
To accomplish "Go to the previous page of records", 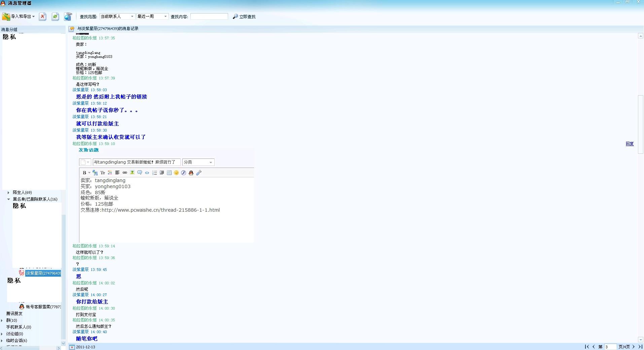I will tap(594, 347).
